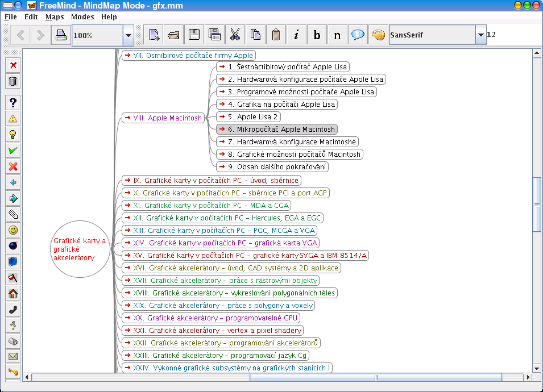Remove last icon with red X
Viewport: 543px width, 392px height.
(x=13, y=65)
